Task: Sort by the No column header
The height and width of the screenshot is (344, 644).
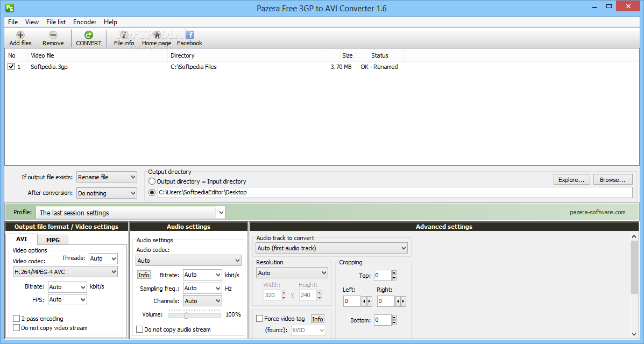Action: click(x=17, y=55)
